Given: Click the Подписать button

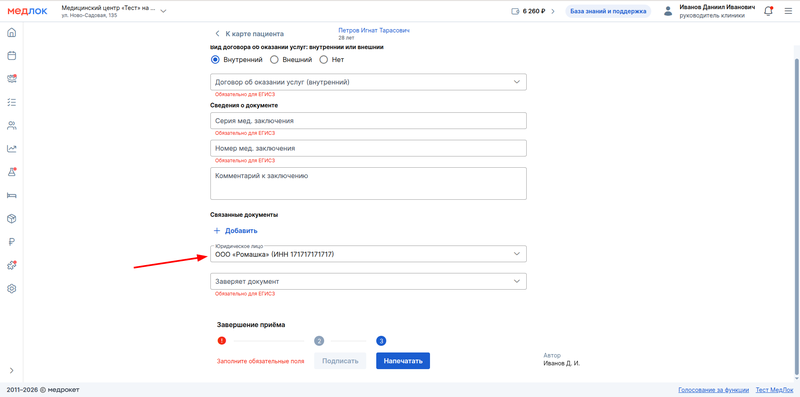Looking at the screenshot, I should [340, 361].
